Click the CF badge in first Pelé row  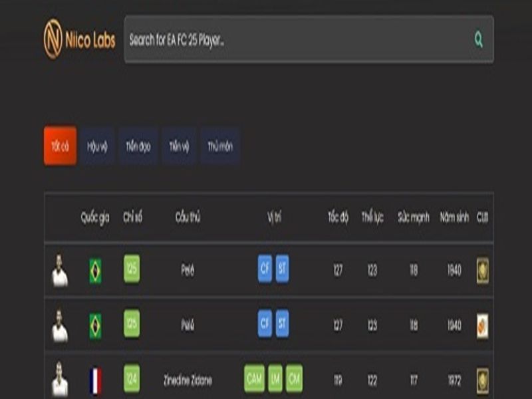pyautogui.click(x=265, y=269)
